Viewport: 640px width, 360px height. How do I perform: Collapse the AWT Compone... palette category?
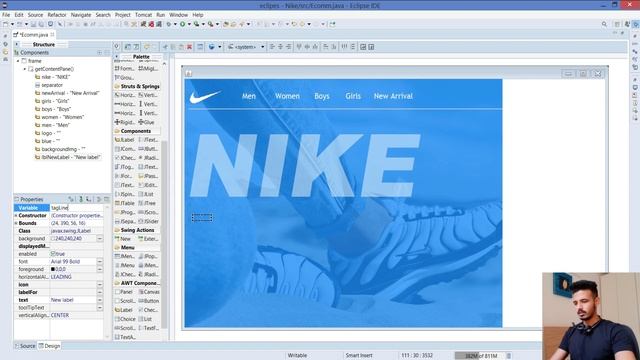(137, 283)
